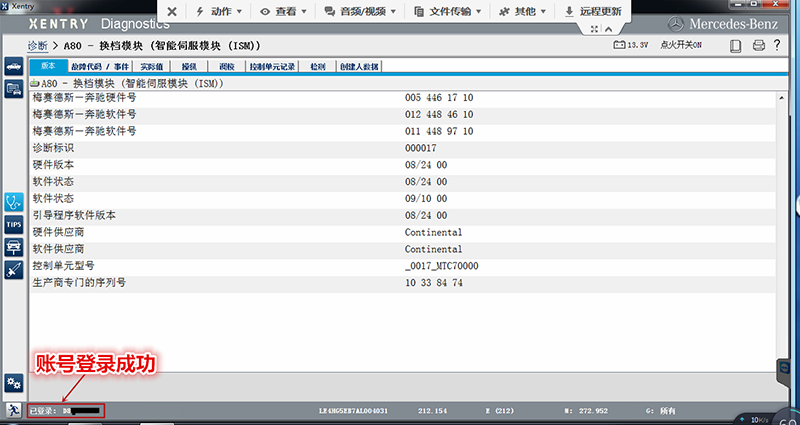Click the 诊断 breadcrumb link
This screenshot has width=800, height=425.
click(x=38, y=45)
